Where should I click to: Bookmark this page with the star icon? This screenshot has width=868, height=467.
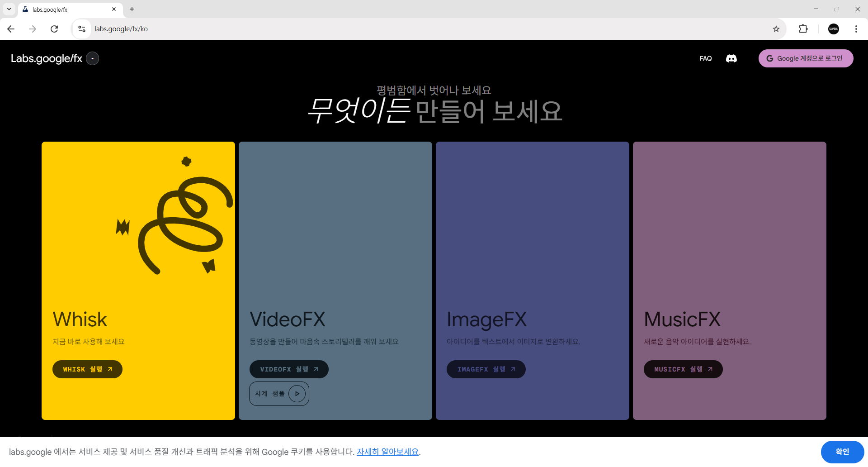coord(776,29)
